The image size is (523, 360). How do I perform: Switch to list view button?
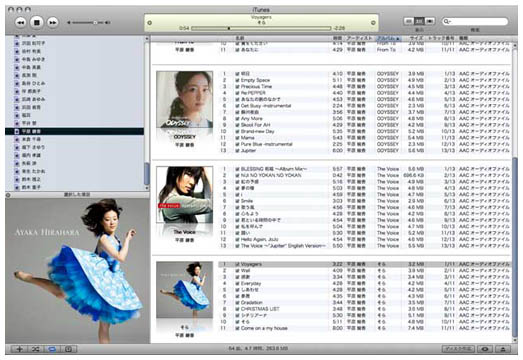(409, 21)
